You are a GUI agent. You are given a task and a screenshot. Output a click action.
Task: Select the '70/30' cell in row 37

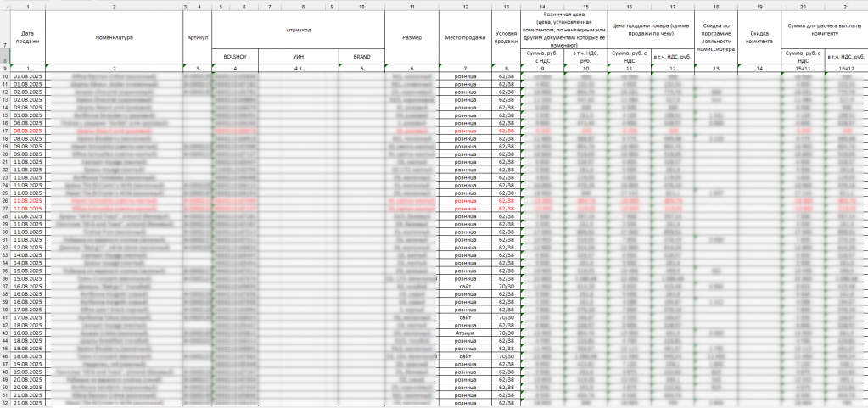coord(506,287)
